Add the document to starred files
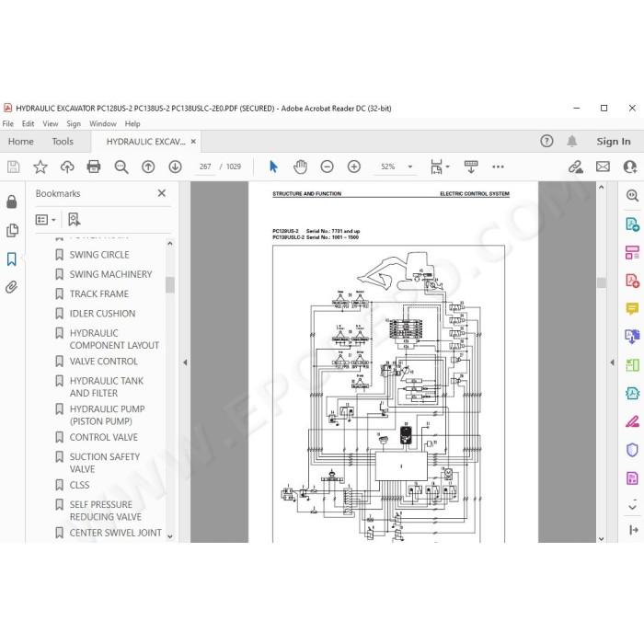 [x=40, y=167]
